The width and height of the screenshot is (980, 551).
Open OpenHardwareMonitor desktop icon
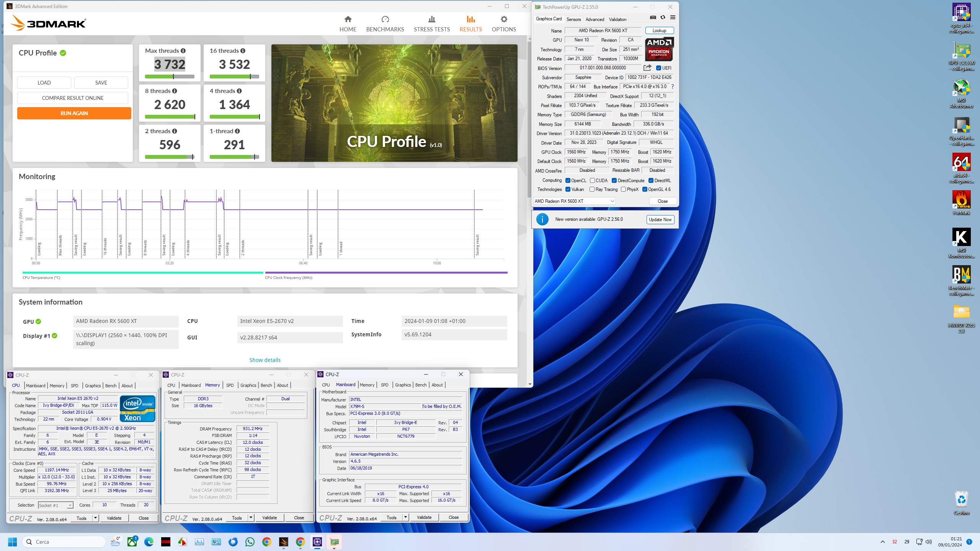[961, 130]
